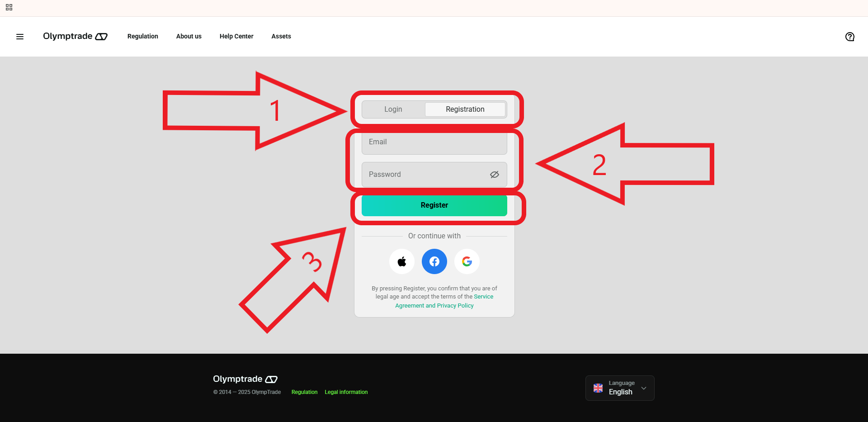
Task: Open the Legal information link
Action: (x=346, y=392)
